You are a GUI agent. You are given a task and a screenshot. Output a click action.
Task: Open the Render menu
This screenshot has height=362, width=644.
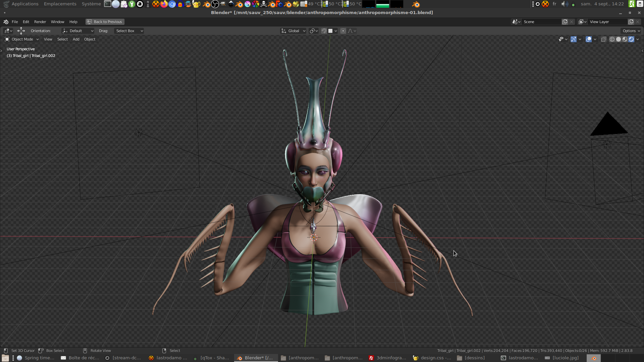40,22
